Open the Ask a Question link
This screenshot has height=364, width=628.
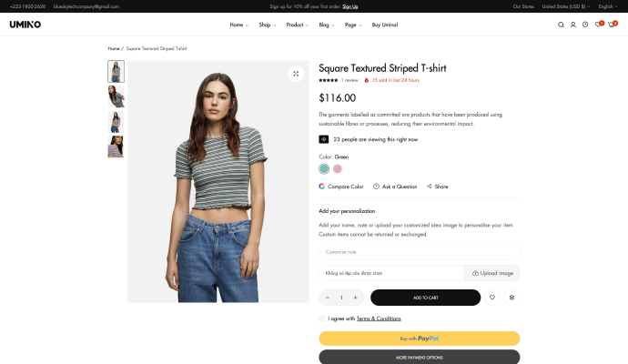tap(395, 187)
